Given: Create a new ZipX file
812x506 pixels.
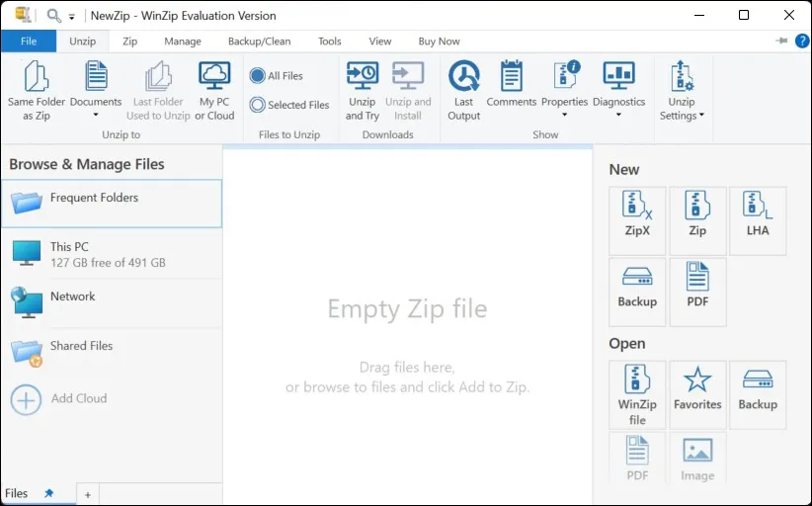Looking at the screenshot, I should tap(637, 221).
